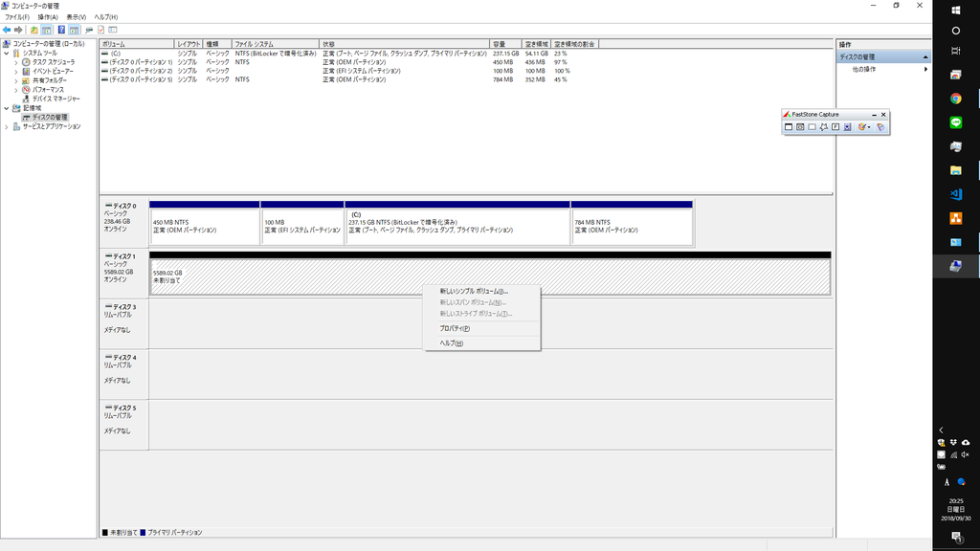Screen dimensions: 980x551
Task: Select the 450 MB NTFS partition block
Action: [x=205, y=223]
